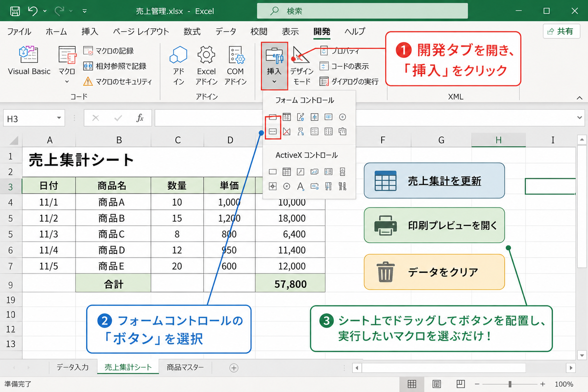
Task: Click the formula bar cancel X icon
Action: click(96, 118)
